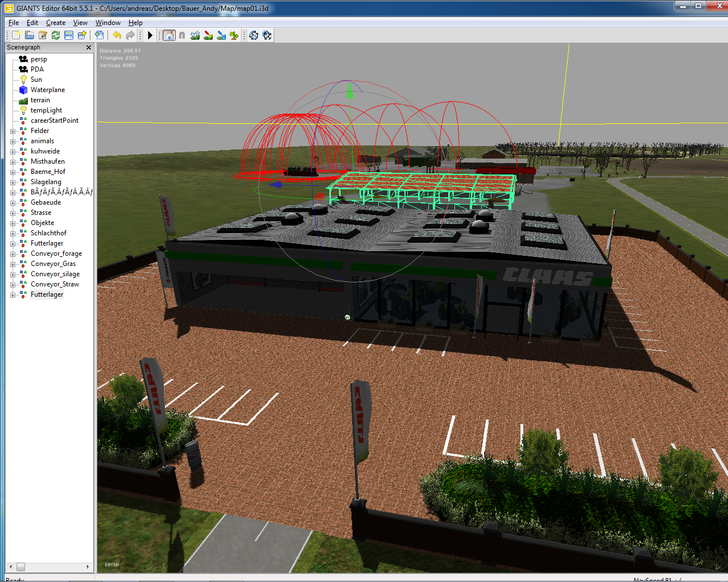Click the camera icon next to persp
Viewport: 728px width, 582px height.
(23, 59)
